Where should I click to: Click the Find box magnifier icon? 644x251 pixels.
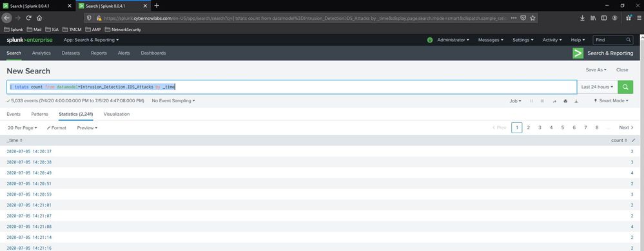629,40
